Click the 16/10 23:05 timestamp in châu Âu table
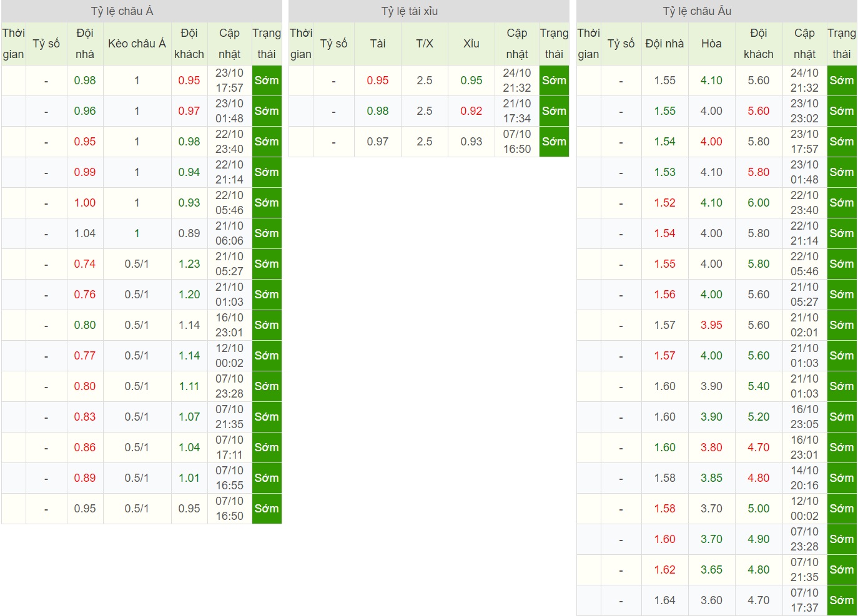The height and width of the screenshot is (616, 858). [x=804, y=417]
